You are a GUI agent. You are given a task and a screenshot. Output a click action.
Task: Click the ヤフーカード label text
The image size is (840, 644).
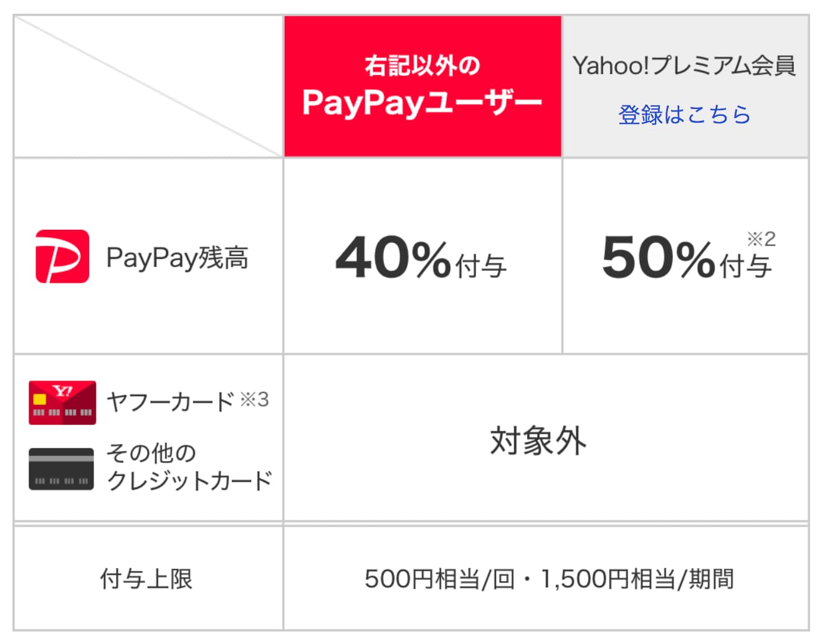[170, 402]
